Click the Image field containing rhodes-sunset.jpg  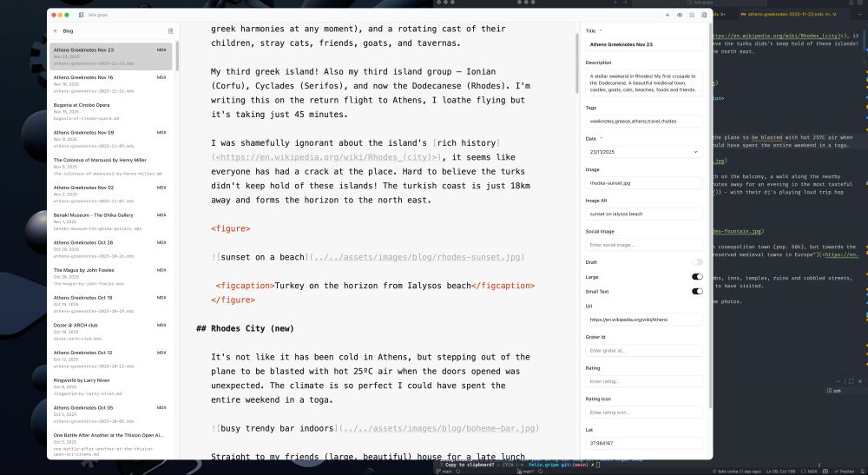pos(644,182)
